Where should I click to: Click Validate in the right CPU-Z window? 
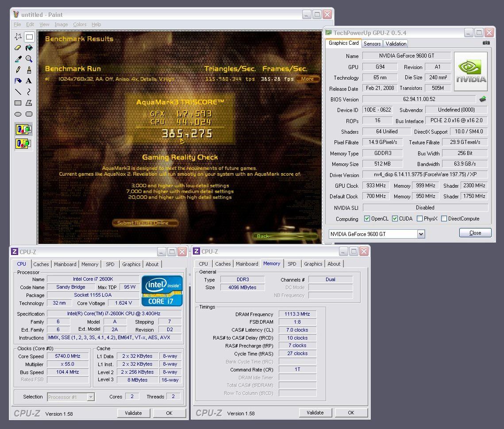[315, 413]
